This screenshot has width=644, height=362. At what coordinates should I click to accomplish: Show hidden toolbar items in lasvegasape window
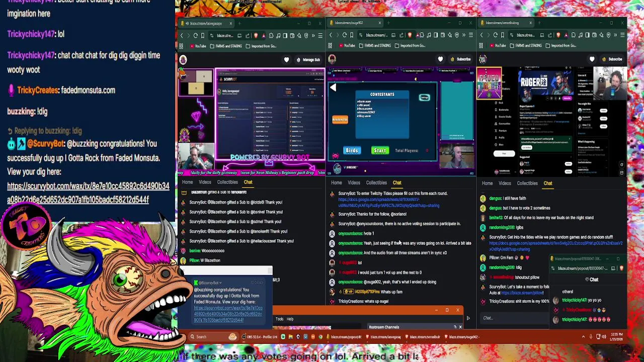coord(313,36)
